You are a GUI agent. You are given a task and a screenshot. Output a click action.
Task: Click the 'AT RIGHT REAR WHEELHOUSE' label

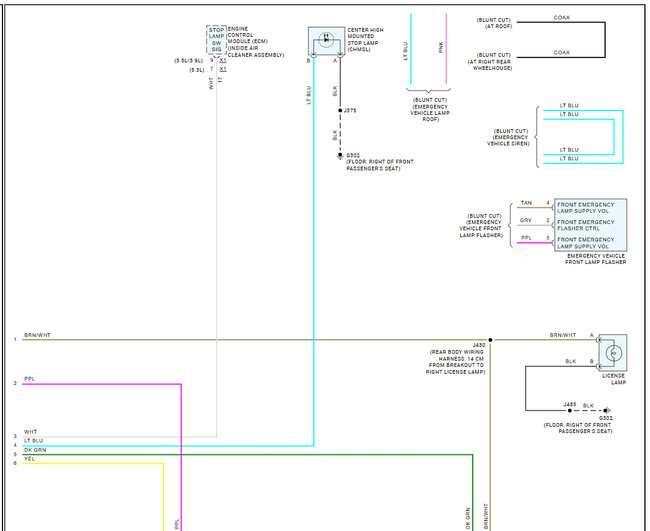pos(490,62)
